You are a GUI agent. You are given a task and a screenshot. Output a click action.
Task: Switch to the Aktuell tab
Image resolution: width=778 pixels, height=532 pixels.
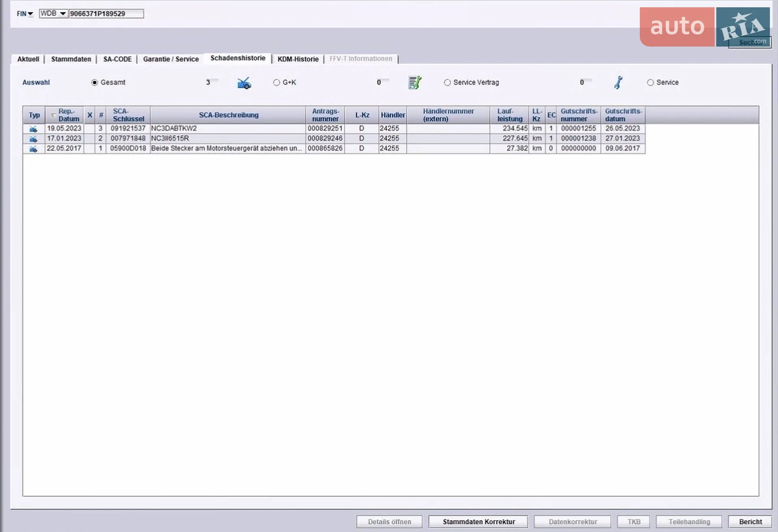28,59
